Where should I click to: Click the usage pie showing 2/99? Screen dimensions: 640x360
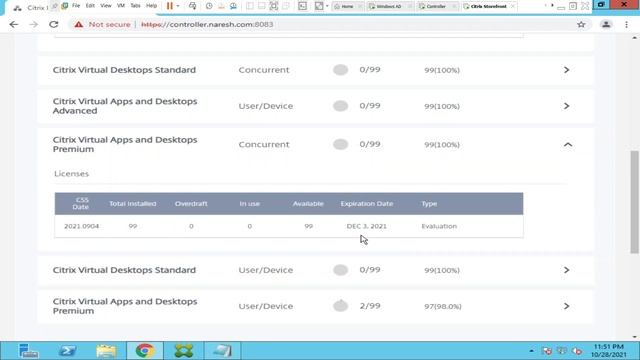[x=340, y=306]
